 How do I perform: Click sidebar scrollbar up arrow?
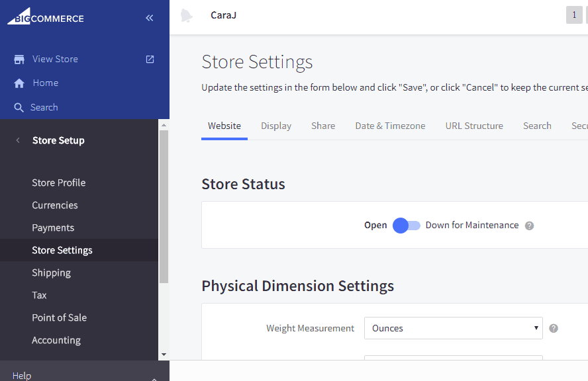164,125
